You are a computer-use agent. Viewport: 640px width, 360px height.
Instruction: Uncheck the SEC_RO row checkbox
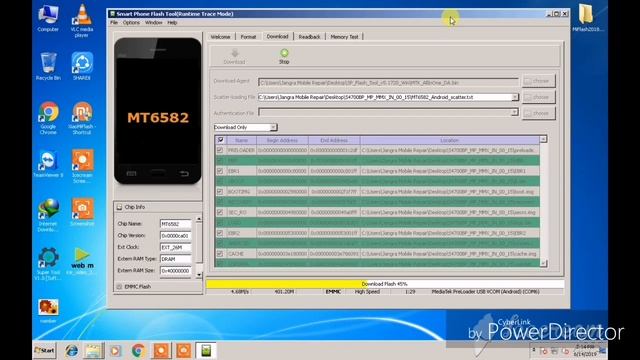click(220, 212)
